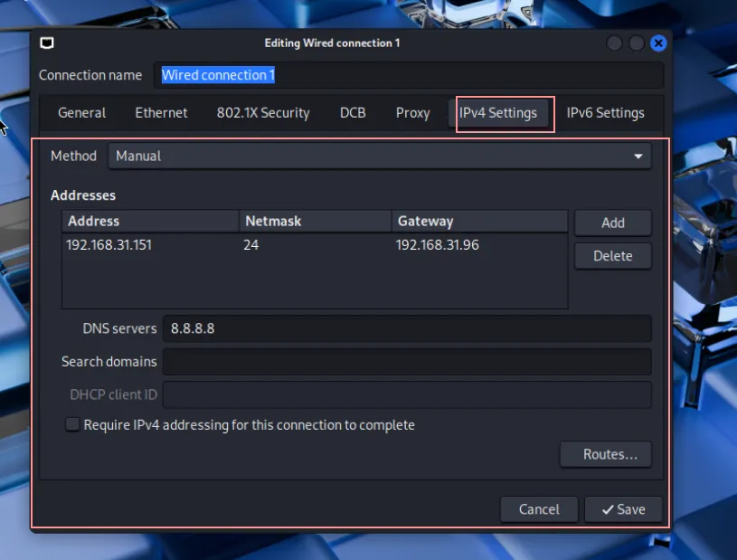Screen dimensions: 737x560
Task: Go to the 802.1X Security tab
Action: 263,113
